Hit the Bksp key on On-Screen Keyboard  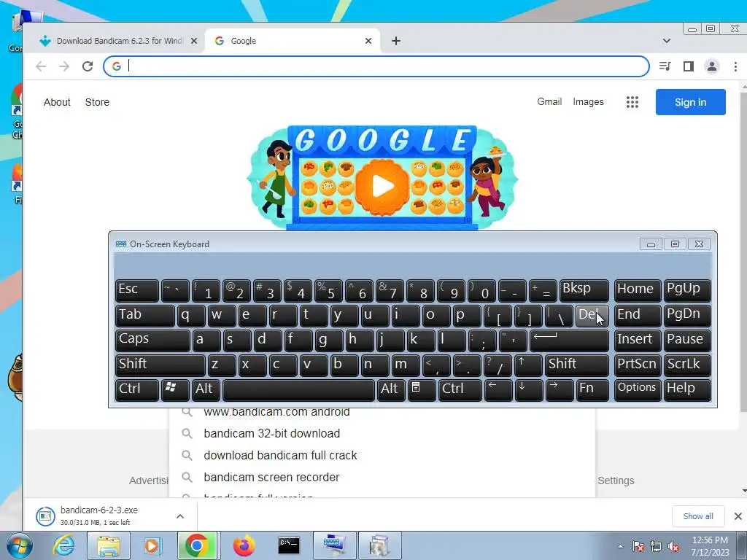[584, 290]
